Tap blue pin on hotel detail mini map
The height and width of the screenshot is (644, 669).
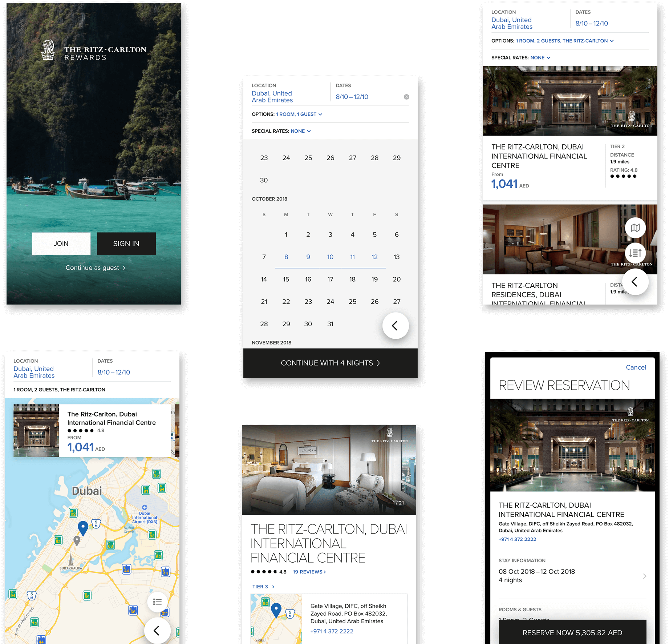(x=276, y=611)
